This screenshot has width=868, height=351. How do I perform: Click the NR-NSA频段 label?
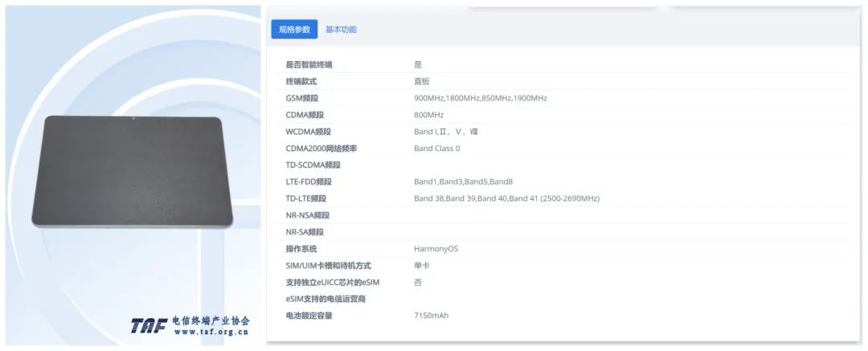(x=307, y=215)
